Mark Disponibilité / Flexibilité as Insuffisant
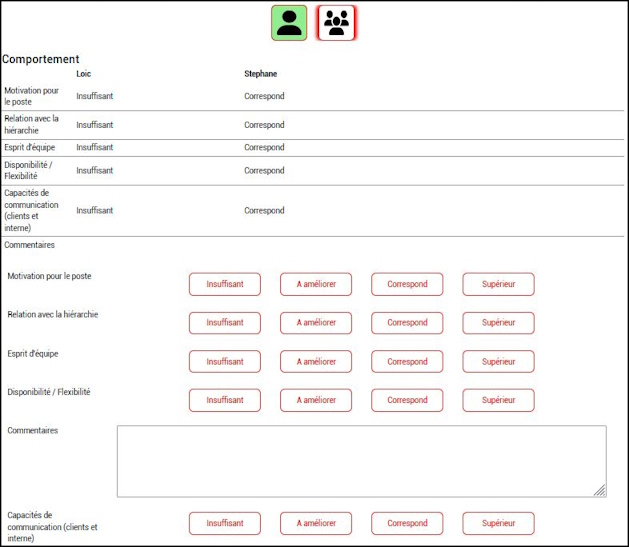This screenshot has width=629, height=547. pyautogui.click(x=225, y=400)
